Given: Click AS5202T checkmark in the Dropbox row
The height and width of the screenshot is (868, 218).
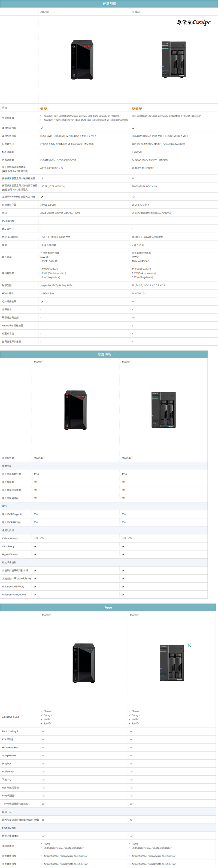Looking at the screenshot, I should (x=43, y=763).
